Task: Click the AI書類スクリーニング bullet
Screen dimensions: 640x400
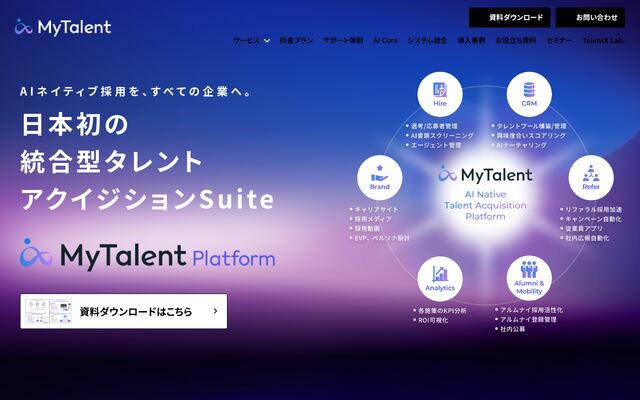Action: tap(442, 136)
